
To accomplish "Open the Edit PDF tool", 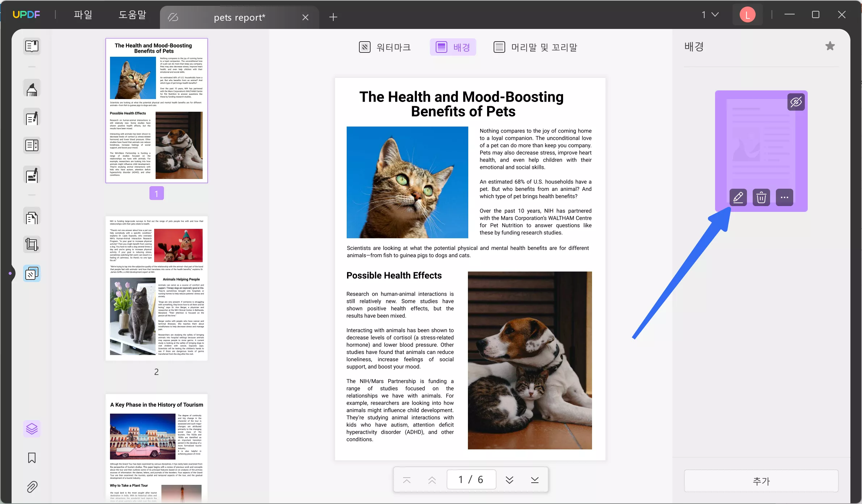I will (32, 118).
